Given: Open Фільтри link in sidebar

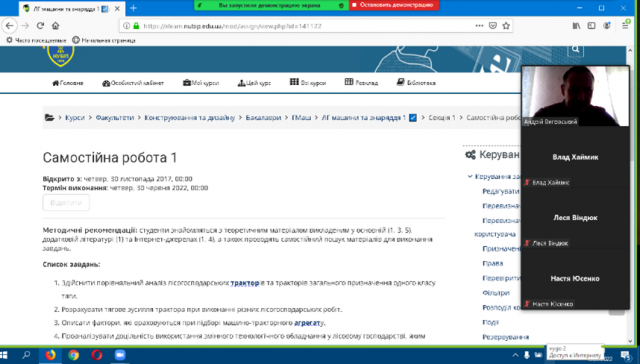Looking at the screenshot, I should pos(496,293).
